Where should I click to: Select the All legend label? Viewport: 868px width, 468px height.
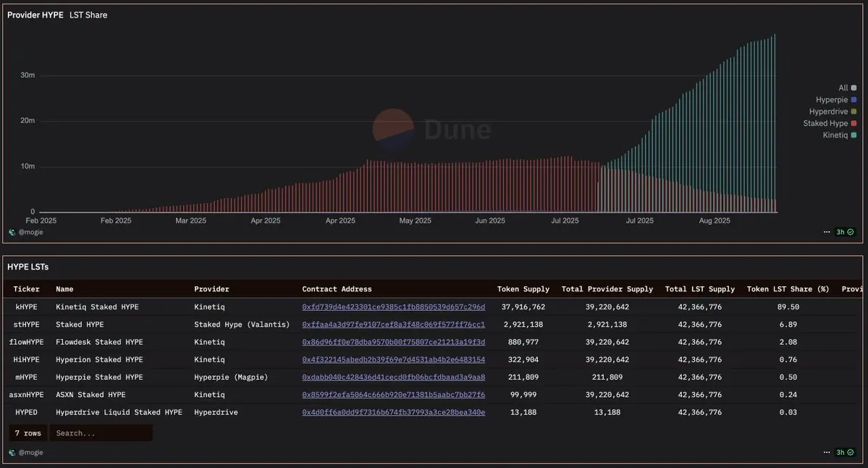click(843, 88)
